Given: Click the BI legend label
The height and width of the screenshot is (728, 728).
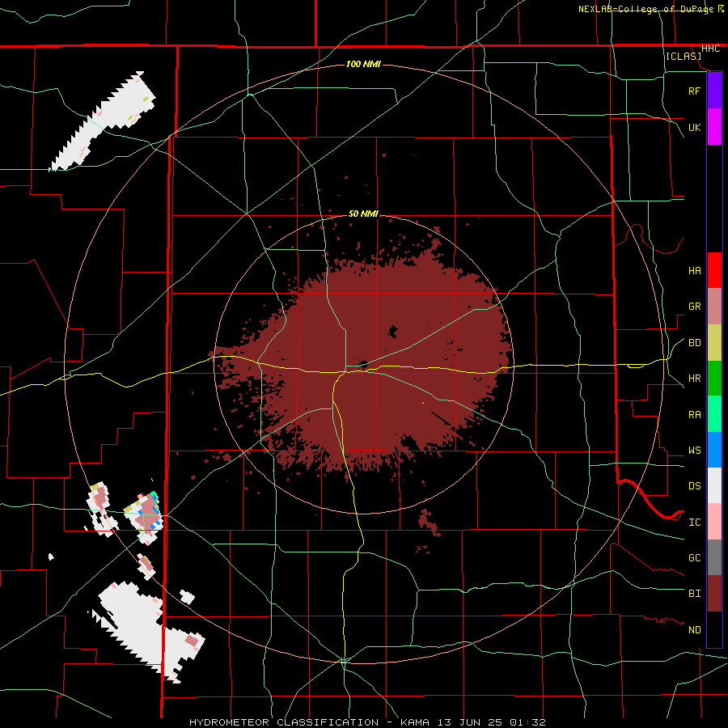Looking at the screenshot, I should point(694,594).
